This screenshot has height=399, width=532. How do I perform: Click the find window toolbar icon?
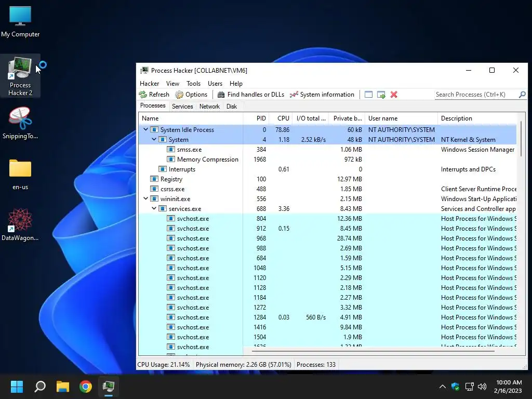click(x=368, y=95)
